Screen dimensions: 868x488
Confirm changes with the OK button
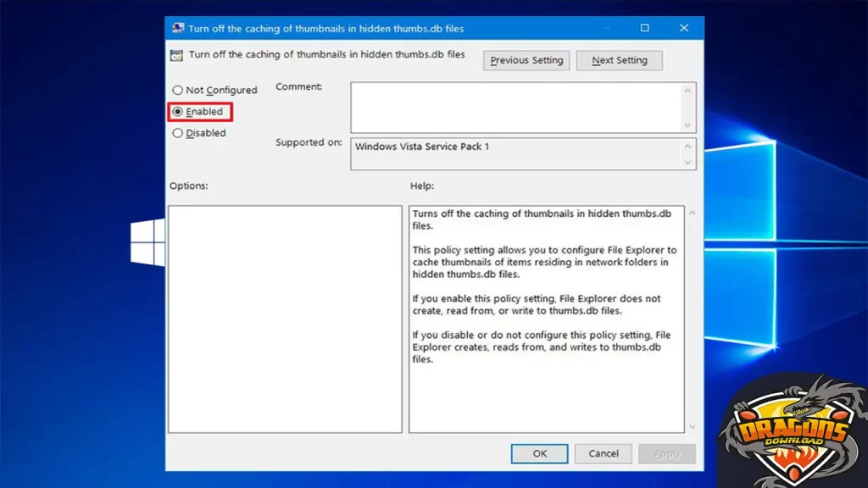(x=539, y=453)
